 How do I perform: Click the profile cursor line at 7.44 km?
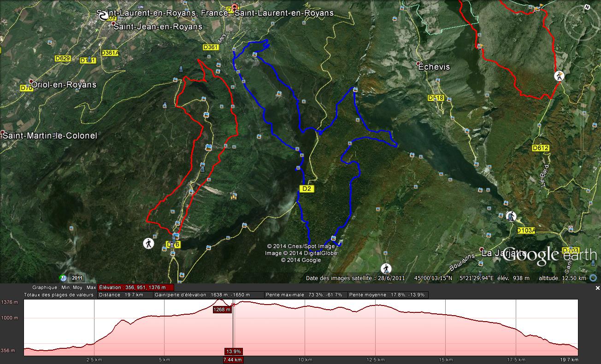[x=234, y=327]
